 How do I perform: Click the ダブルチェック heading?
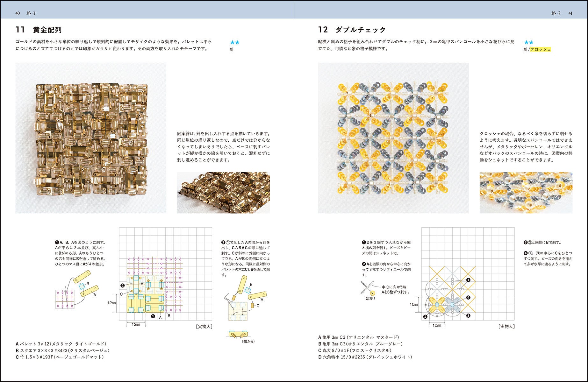coord(361,30)
